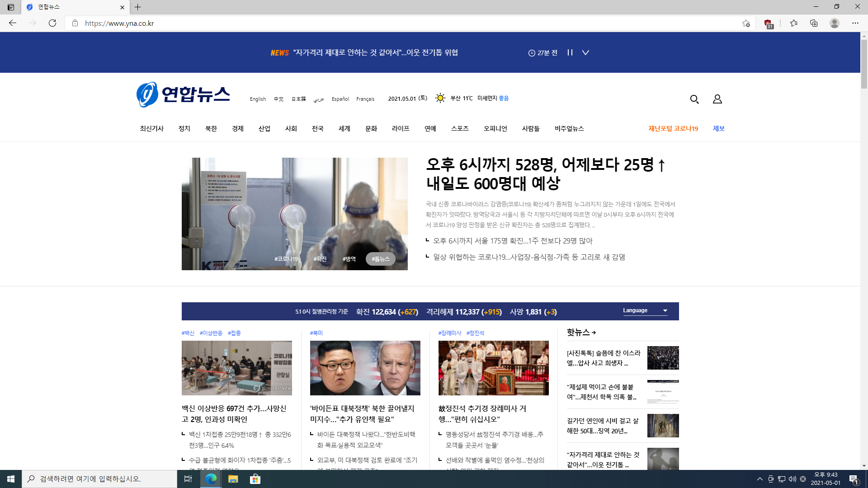This screenshot has height=488, width=868.
Task: Open the Favorites list icon
Action: (x=793, y=23)
